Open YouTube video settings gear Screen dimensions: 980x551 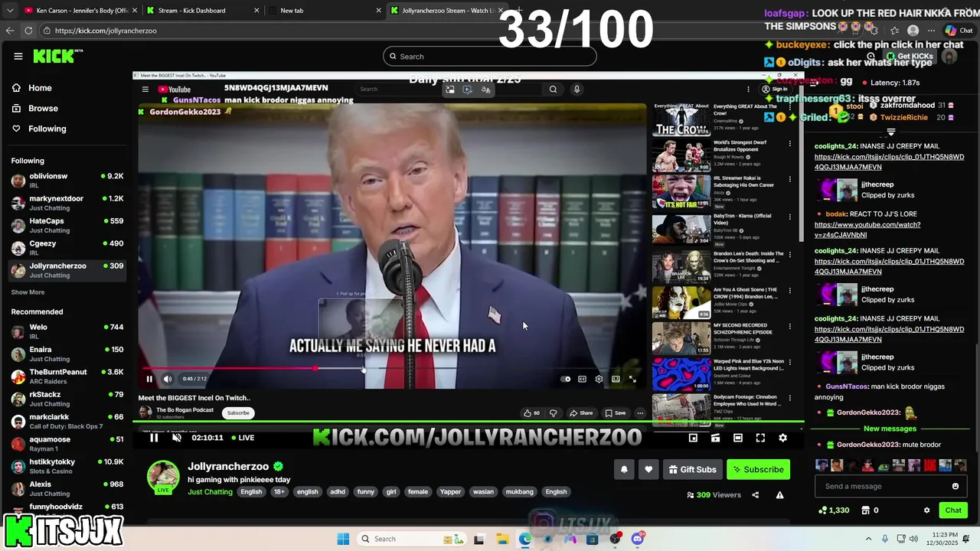point(599,379)
